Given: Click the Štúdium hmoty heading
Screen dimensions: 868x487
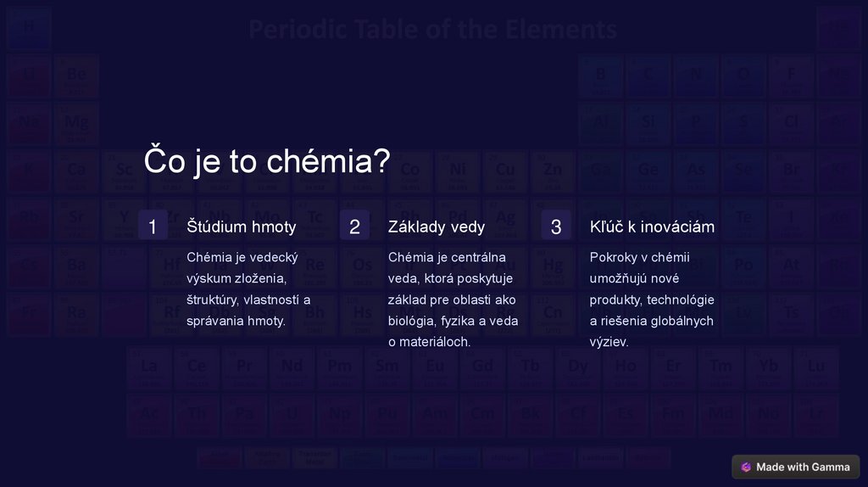Looking at the screenshot, I should (x=242, y=227).
